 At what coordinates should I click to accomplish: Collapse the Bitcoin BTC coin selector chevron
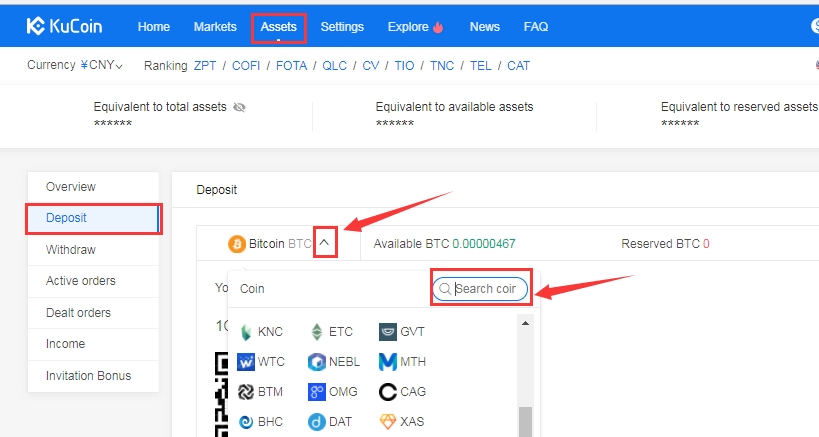324,243
